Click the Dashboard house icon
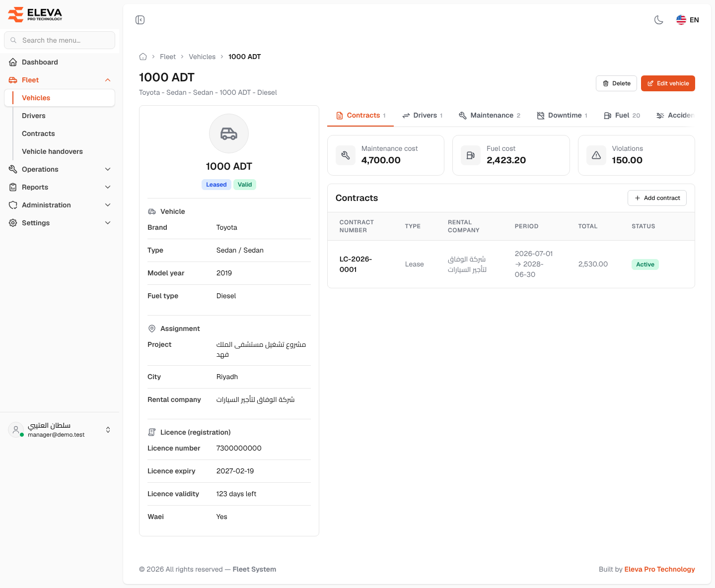This screenshot has width=715, height=588. click(x=13, y=62)
